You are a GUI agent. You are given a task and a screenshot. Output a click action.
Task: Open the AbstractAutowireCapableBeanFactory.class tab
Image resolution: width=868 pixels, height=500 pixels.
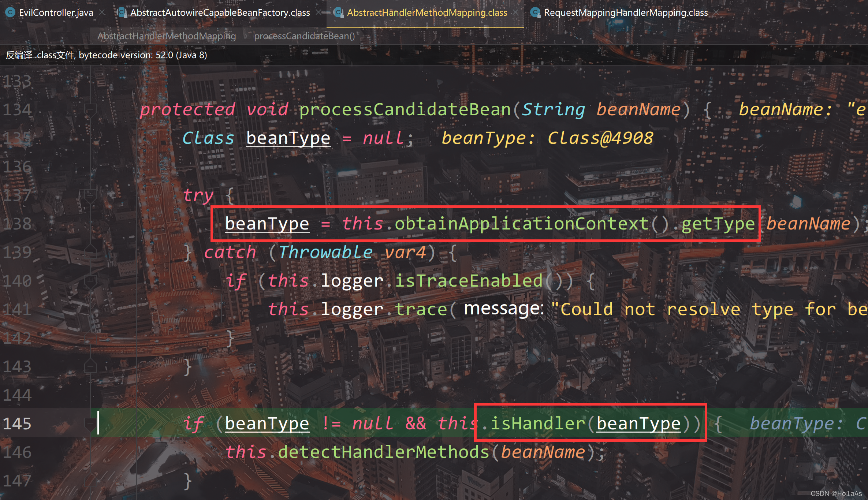coord(220,12)
